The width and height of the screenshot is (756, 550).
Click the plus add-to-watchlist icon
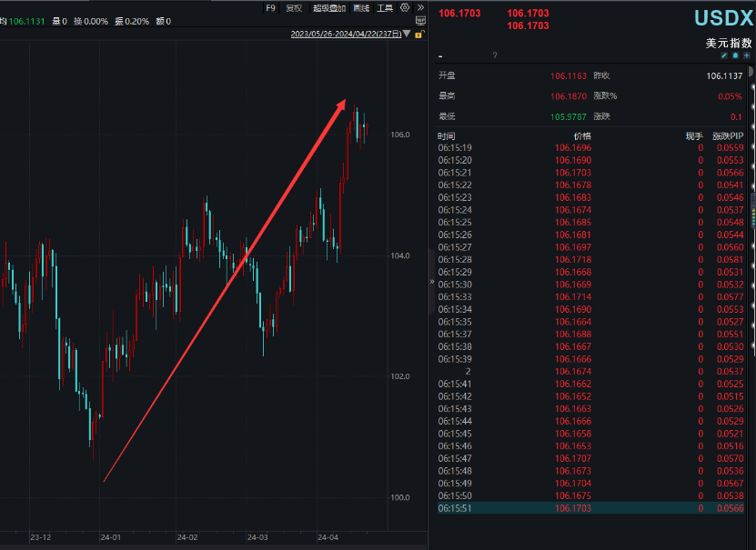(746, 55)
